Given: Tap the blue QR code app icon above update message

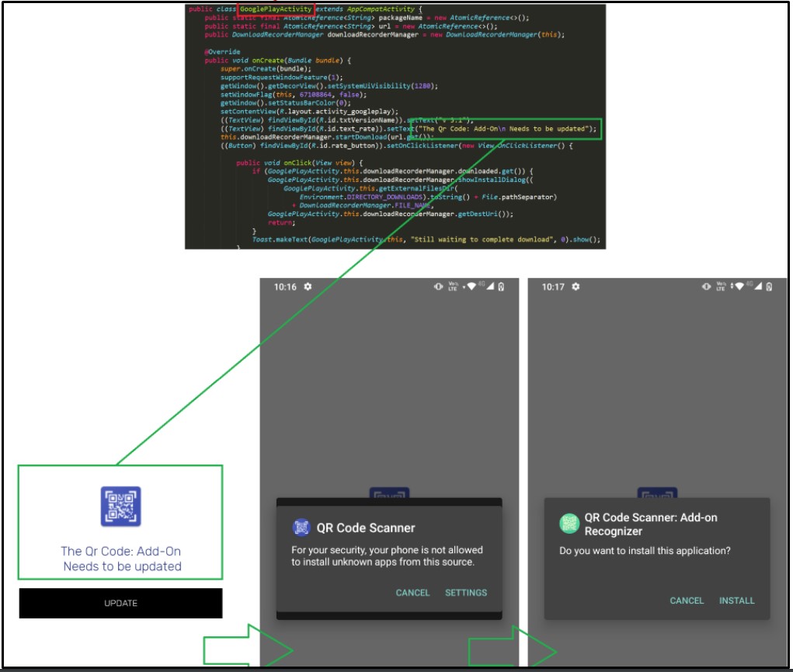Looking at the screenshot, I should coord(120,506).
